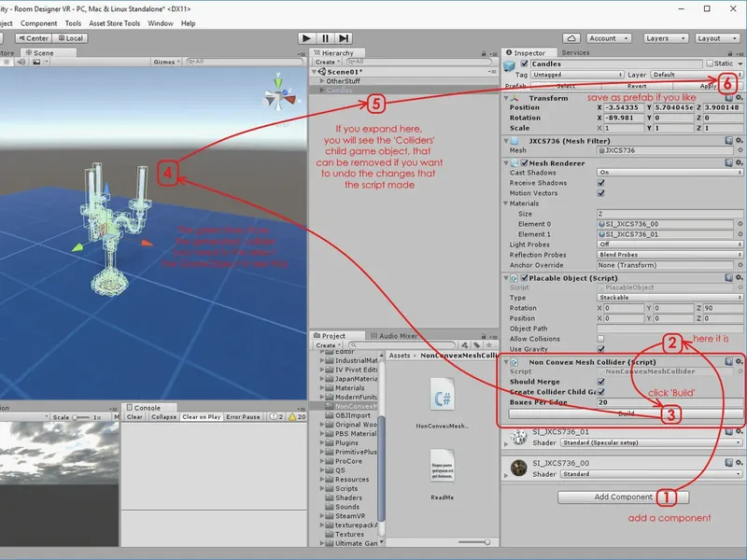Viewport: 747px width, 560px height.
Task: Click the Step forward button
Action: pyautogui.click(x=344, y=38)
